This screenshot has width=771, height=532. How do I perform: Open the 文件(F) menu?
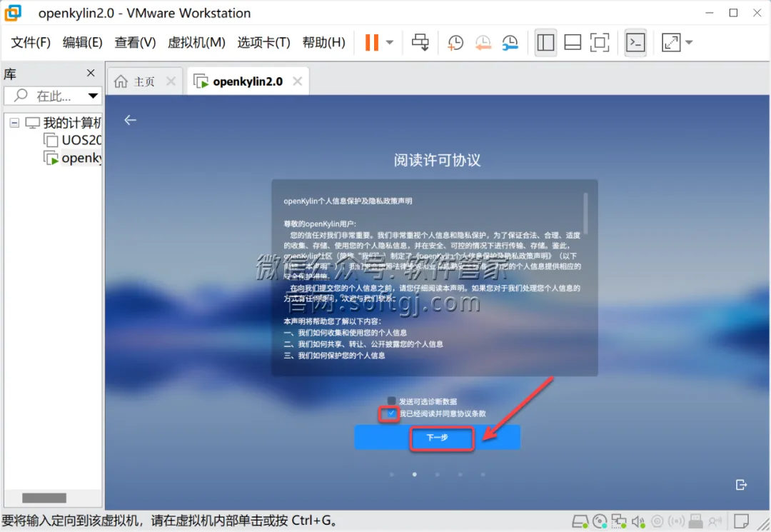pos(31,43)
